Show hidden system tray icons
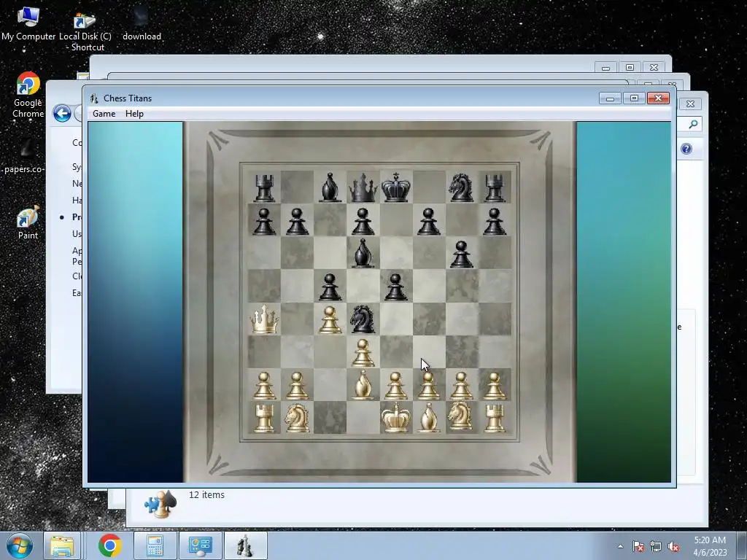The image size is (747, 560). tap(620, 546)
